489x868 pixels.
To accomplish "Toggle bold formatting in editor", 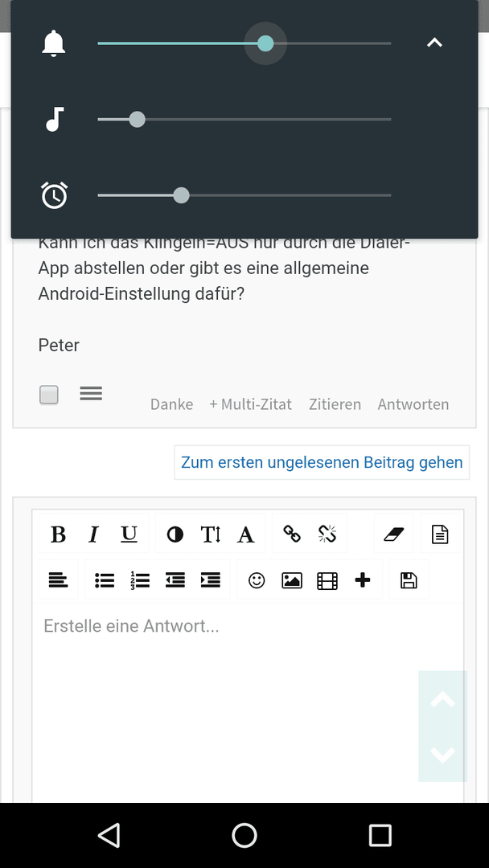I will point(58,534).
